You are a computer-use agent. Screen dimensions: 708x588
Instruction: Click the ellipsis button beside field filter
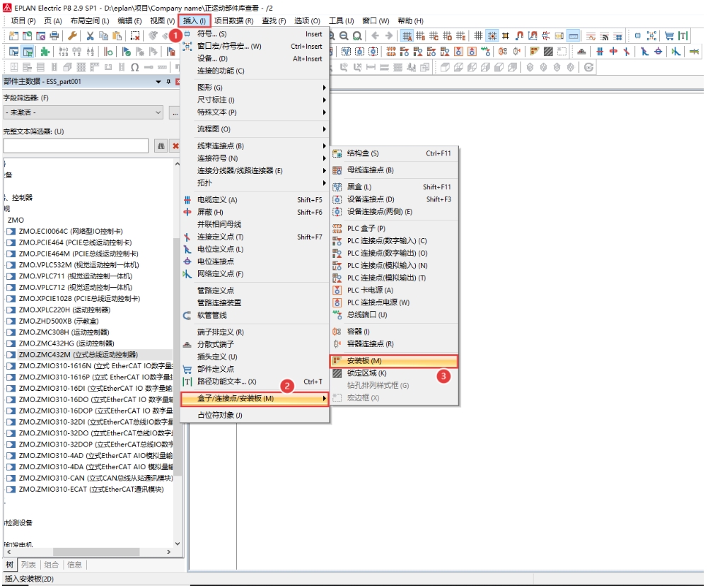coord(175,113)
